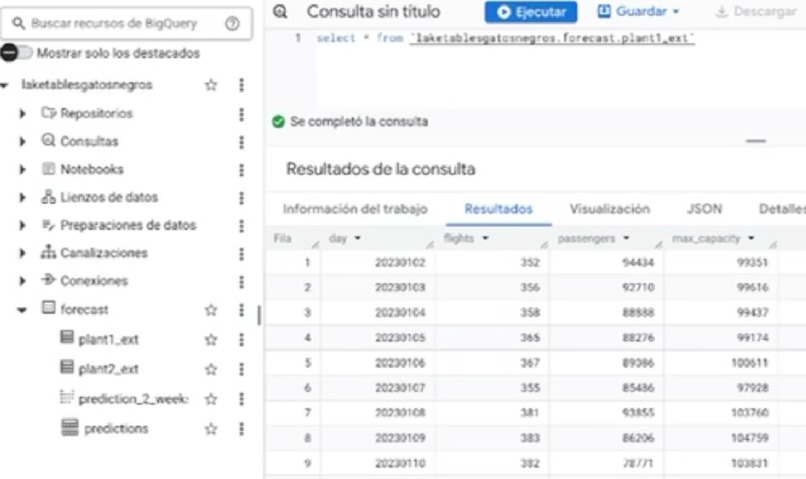Star the predictions table
This screenshot has width=806, height=479.
tap(211, 429)
